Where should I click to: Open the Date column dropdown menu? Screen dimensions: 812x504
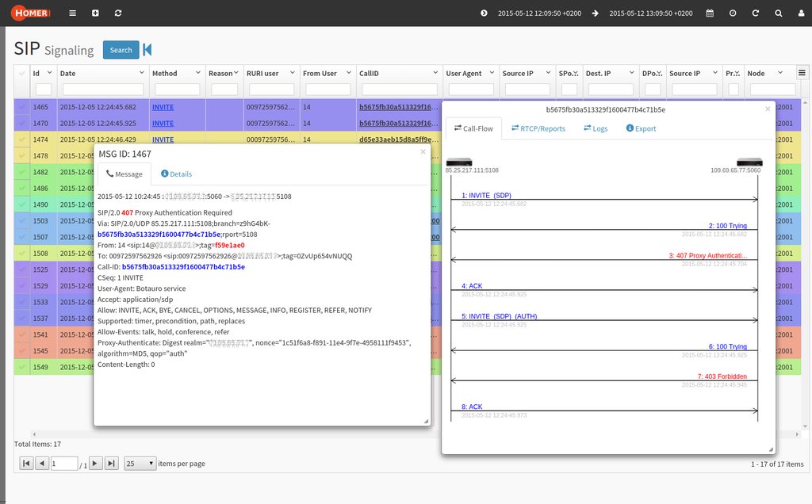pyautogui.click(x=141, y=72)
